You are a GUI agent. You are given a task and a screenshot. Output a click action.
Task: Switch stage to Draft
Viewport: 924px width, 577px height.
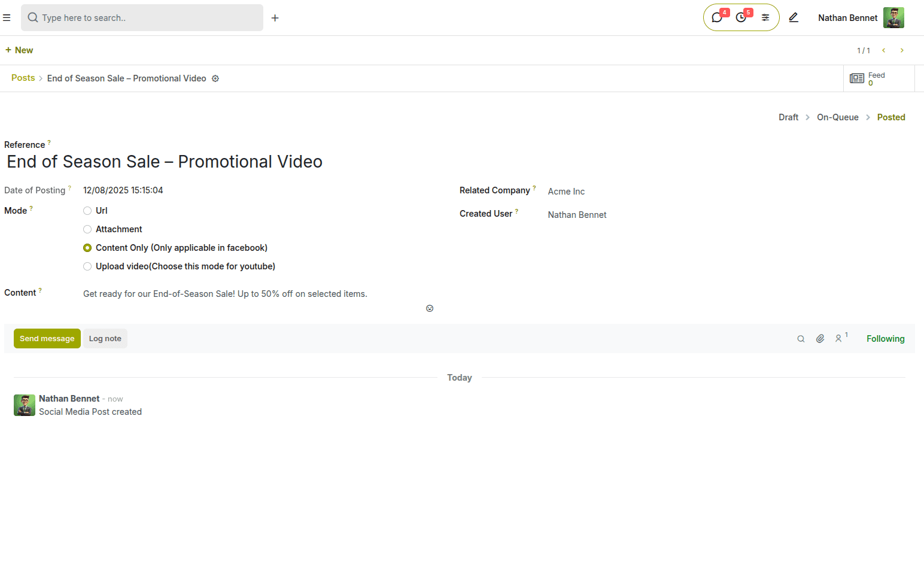click(788, 117)
